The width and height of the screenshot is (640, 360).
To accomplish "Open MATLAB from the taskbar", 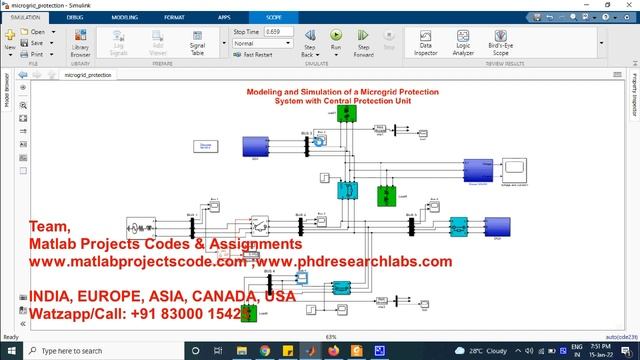I will [311, 351].
